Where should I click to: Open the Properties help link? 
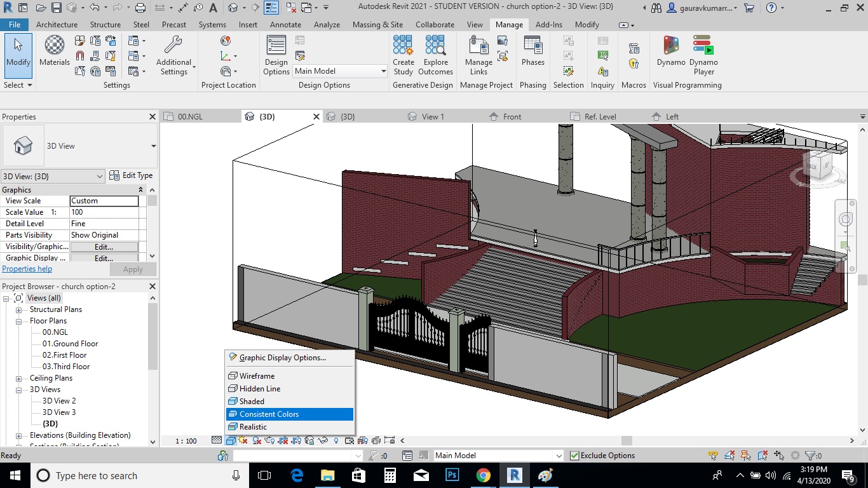27,269
